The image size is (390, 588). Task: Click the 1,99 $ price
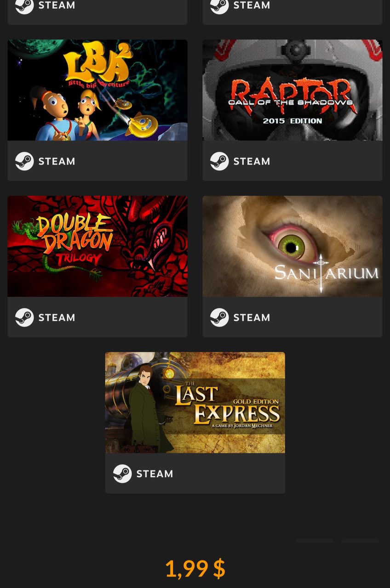tap(195, 569)
